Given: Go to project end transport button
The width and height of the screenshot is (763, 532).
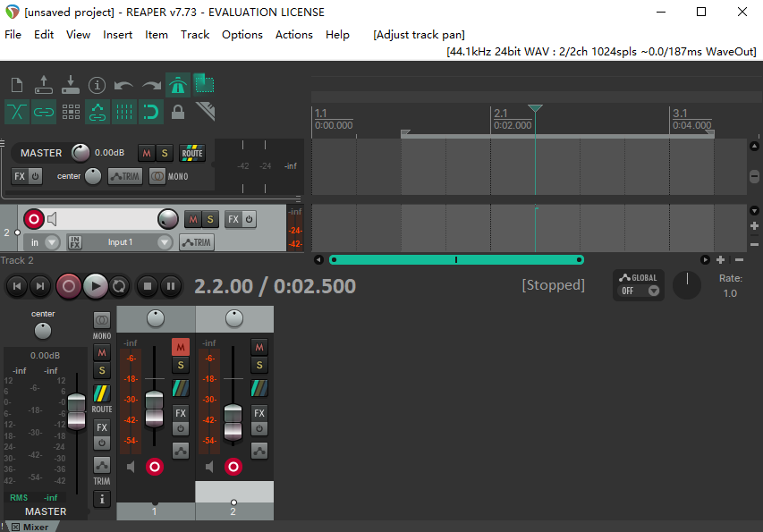Looking at the screenshot, I should pyautogui.click(x=40, y=286).
